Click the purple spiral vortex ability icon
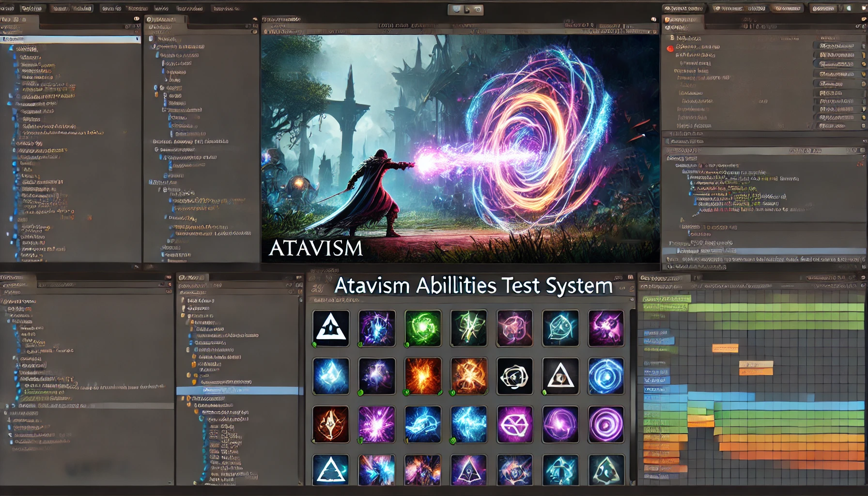The width and height of the screenshot is (868, 496). click(x=605, y=424)
